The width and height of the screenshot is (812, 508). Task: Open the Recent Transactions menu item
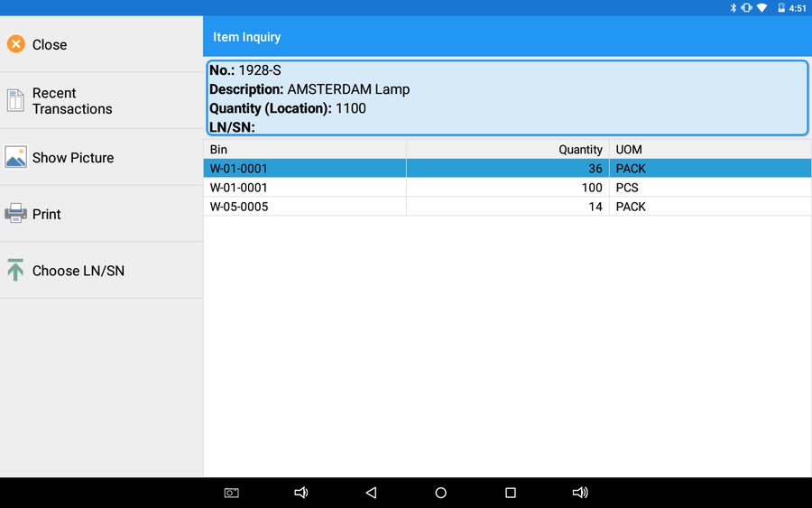coord(72,101)
